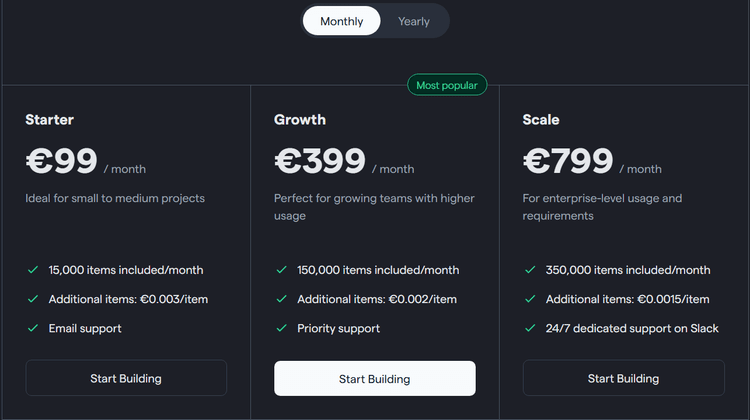Click checkmark next to Email support
This screenshot has width=750, height=420.
coord(33,328)
